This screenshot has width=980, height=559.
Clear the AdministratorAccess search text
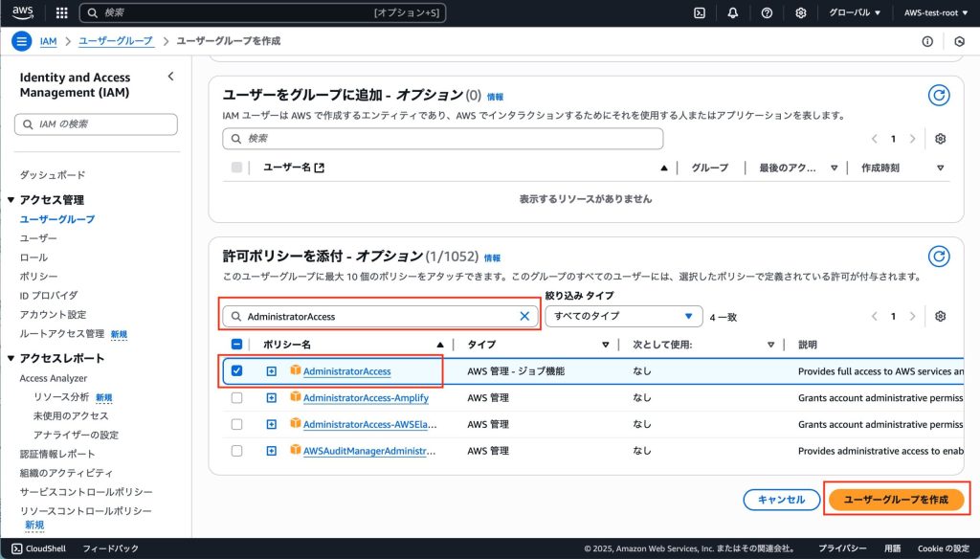coord(524,317)
